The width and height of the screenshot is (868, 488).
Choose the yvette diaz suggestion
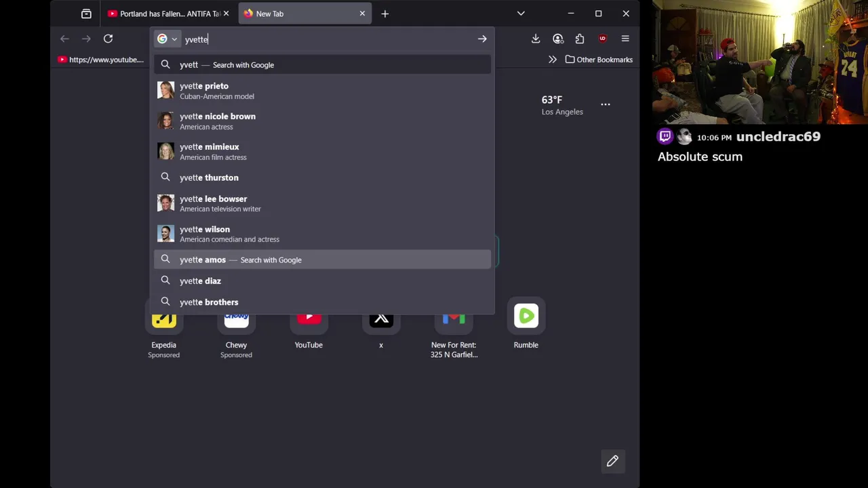[x=323, y=281]
